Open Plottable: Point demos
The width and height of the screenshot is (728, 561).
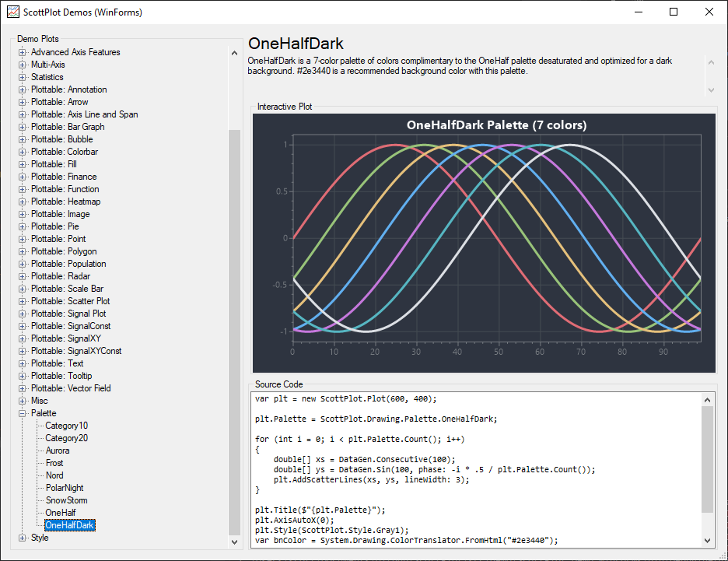(58, 239)
